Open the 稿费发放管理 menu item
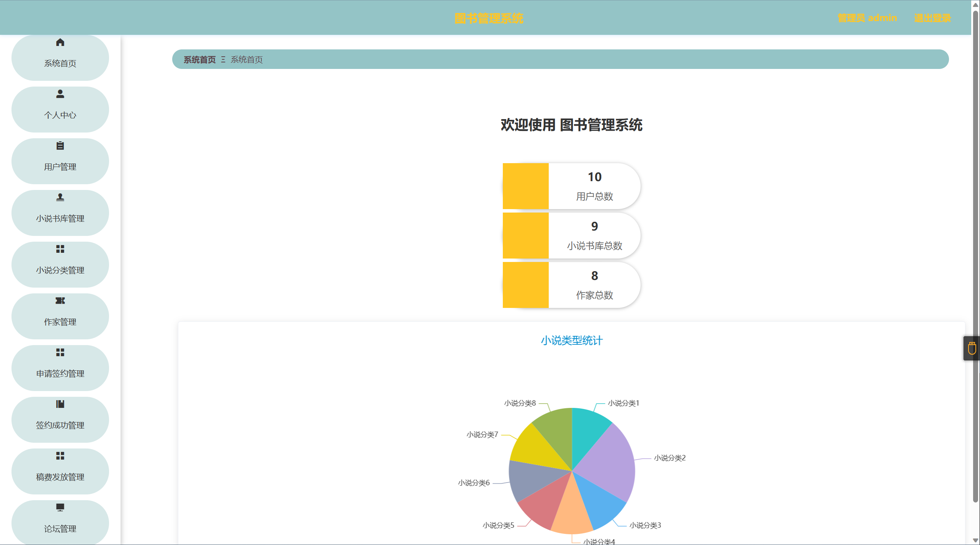The image size is (980, 545). 60,477
